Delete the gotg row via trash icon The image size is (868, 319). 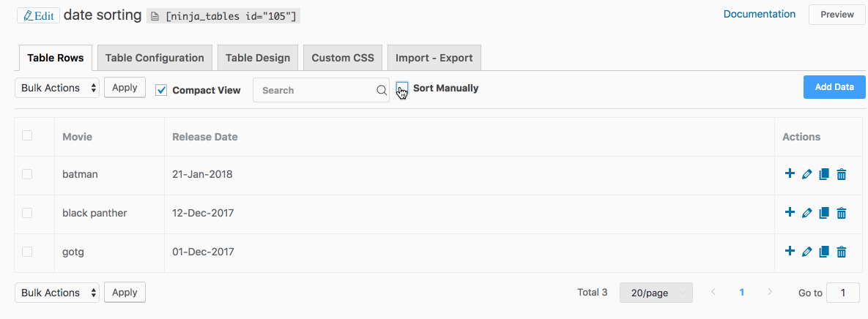tap(842, 252)
